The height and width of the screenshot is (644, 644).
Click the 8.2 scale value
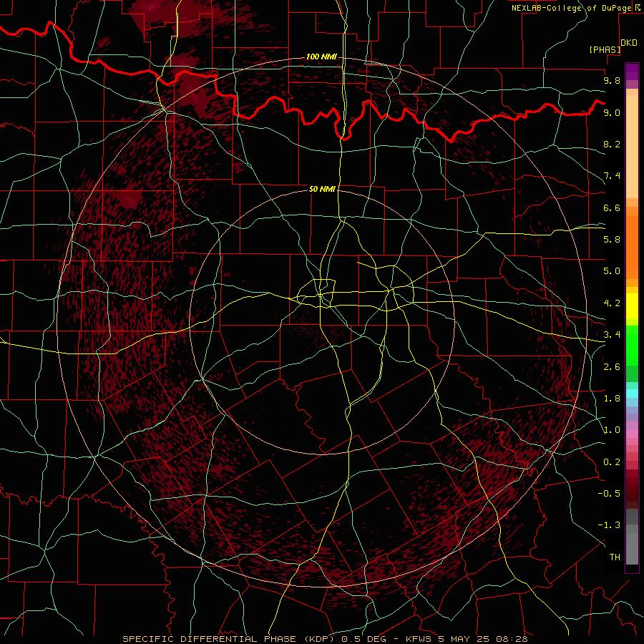click(x=612, y=144)
